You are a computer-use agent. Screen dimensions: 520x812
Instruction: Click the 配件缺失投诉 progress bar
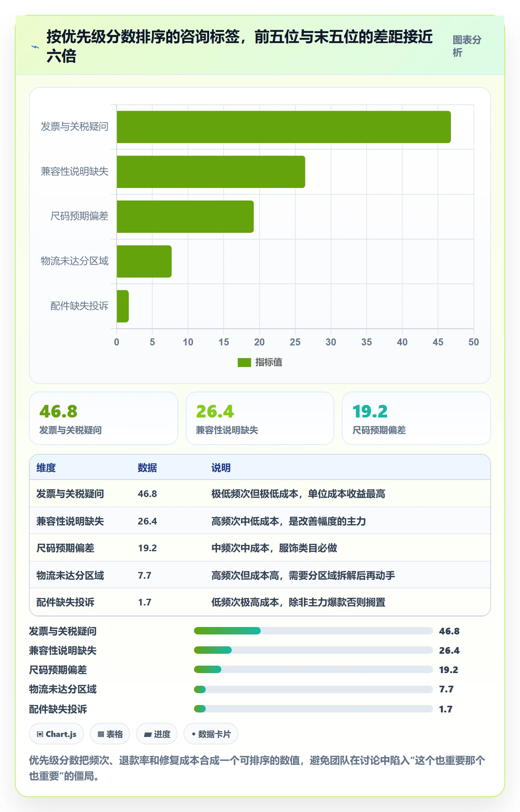pos(313,709)
